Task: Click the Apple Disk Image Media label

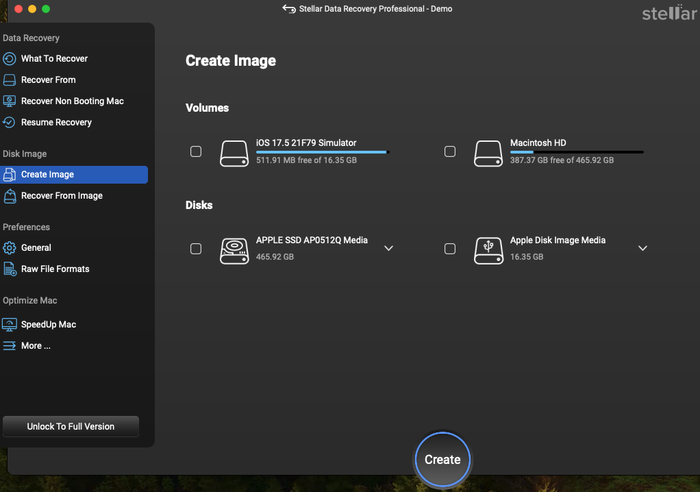Action: point(558,240)
